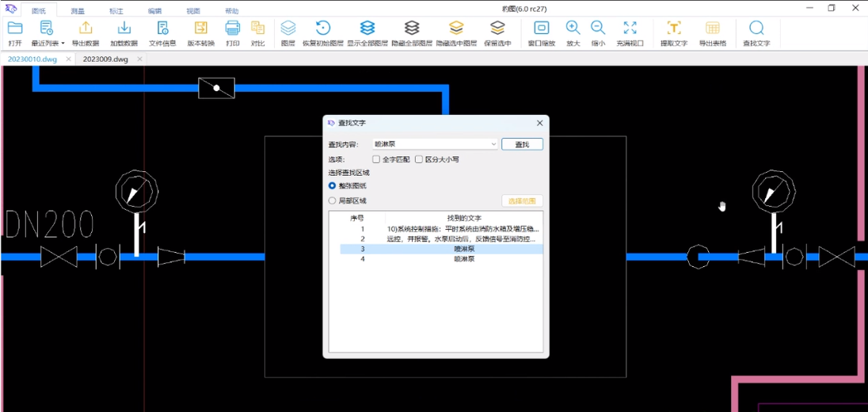Click the 选择范围 button
This screenshot has height=412, width=868.
pos(522,201)
